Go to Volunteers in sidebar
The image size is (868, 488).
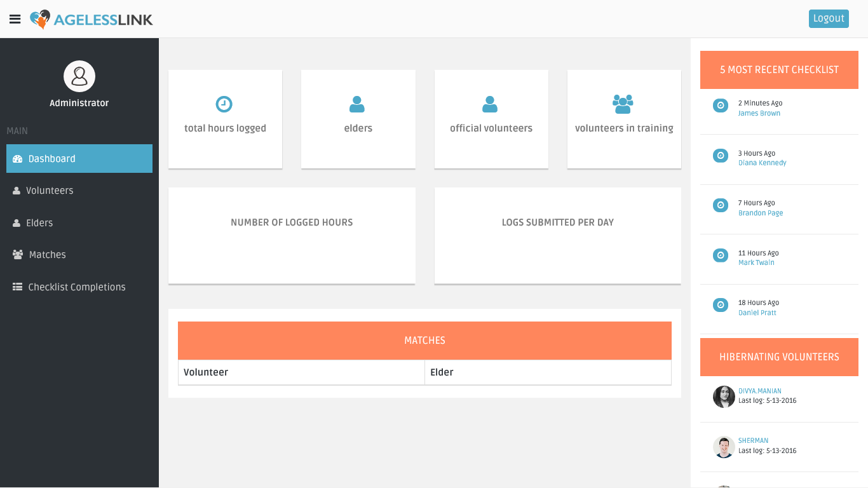pyautogui.click(x=50, y=191)
